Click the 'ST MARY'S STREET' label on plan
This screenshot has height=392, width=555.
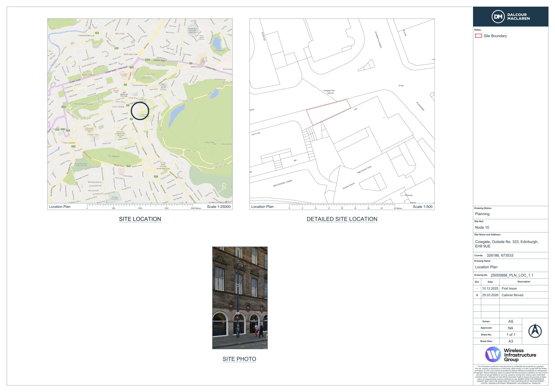pyautogui.click(x=378, y=40)
